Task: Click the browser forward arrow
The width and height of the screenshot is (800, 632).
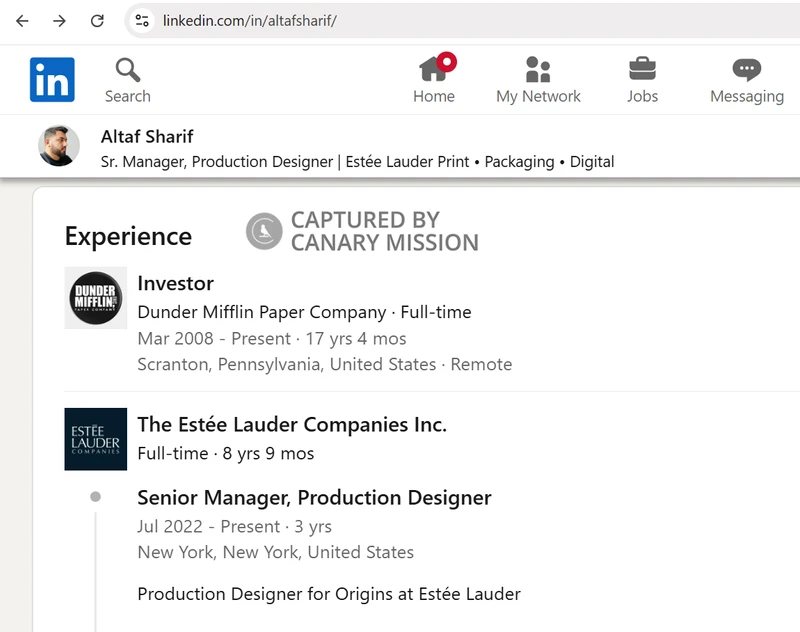Action: coord(60,21)
